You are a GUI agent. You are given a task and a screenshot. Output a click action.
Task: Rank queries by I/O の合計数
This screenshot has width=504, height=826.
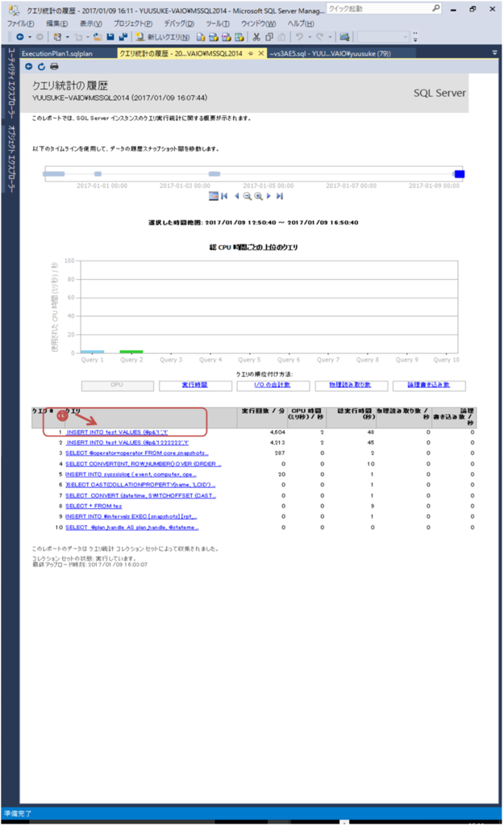(x=273, y=385)
